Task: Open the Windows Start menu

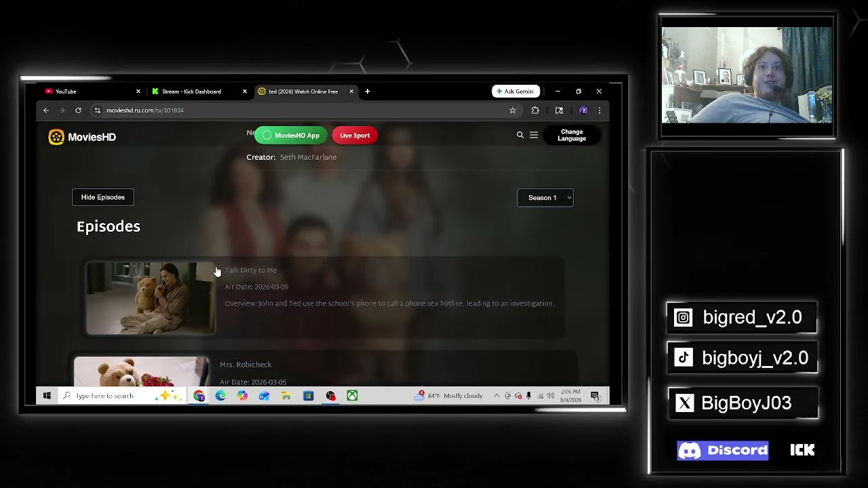Action: click(47, 396)
